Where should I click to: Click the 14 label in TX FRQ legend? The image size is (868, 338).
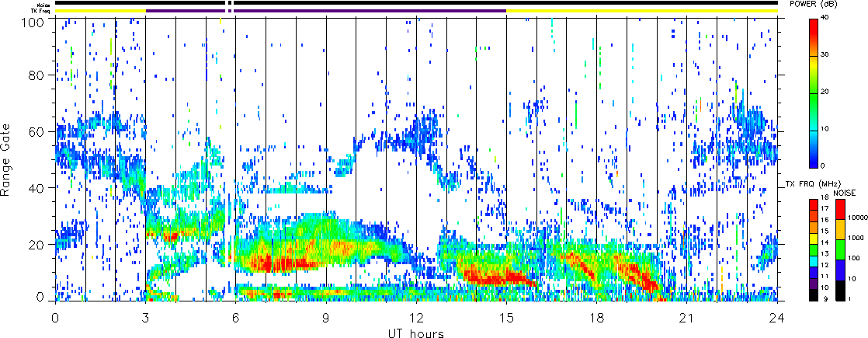click(x=825, y=242)
